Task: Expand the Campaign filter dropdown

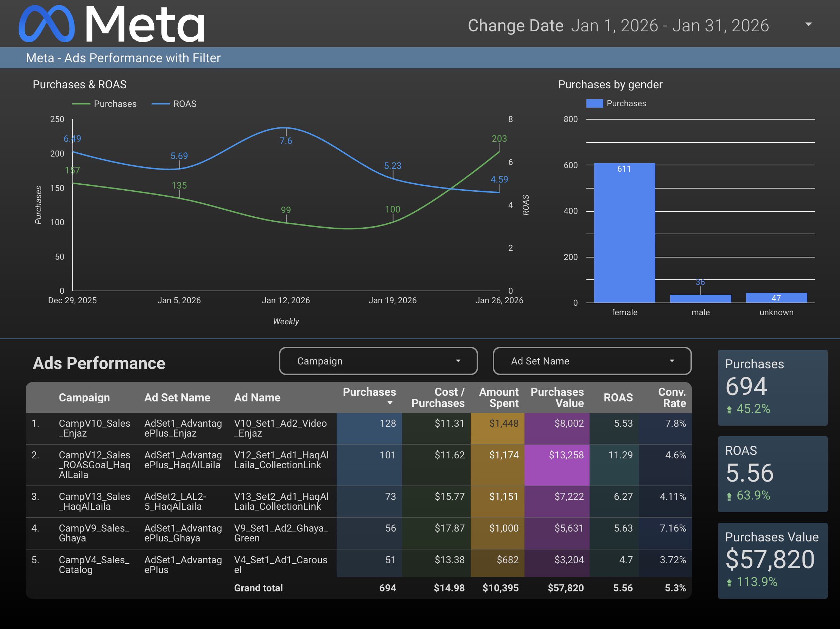Action: [458, 361]
